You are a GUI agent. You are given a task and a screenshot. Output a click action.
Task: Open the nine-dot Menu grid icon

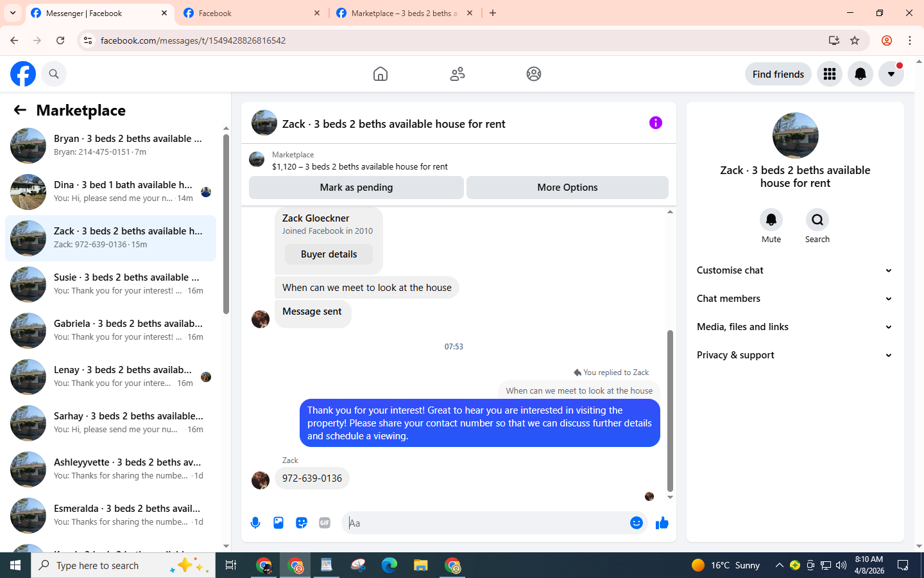point(830,74)
